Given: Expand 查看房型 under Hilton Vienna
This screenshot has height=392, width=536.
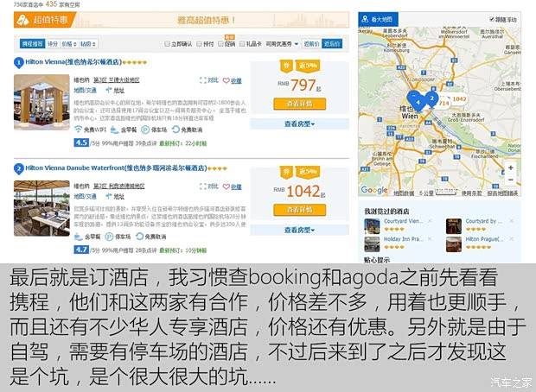Looking at the screenshot, I should 299,124.
